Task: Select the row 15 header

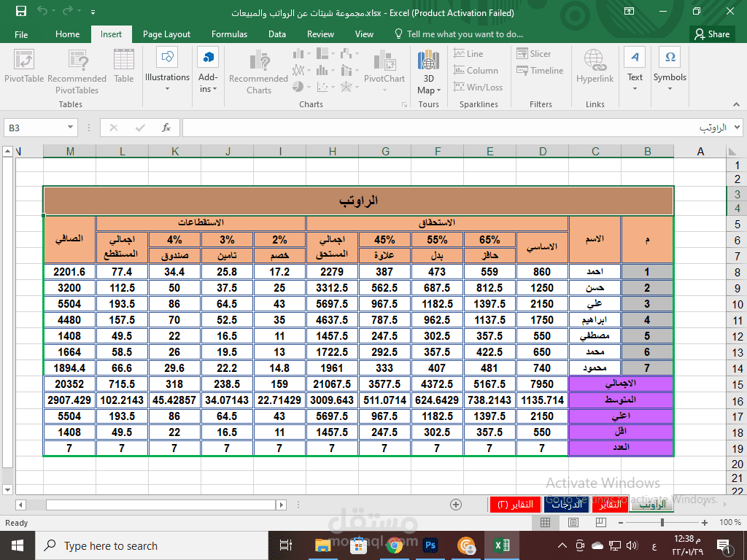Action: tap(737, 384)
